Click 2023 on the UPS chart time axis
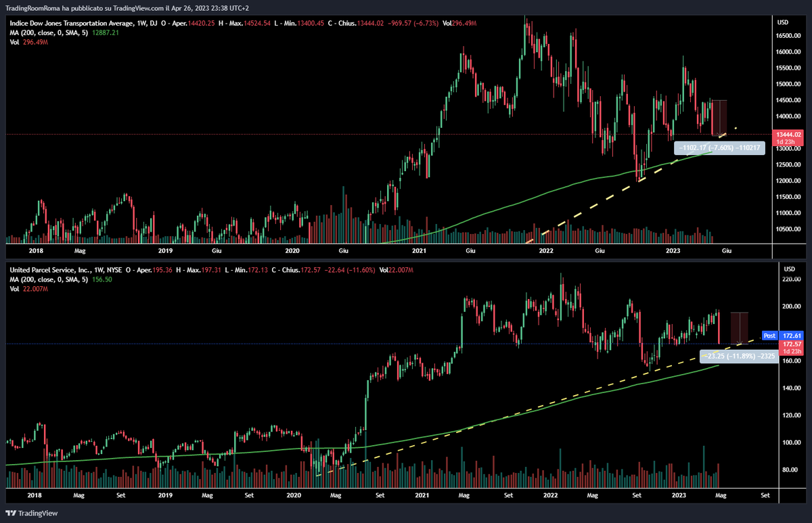 click(x=679, y=495)
